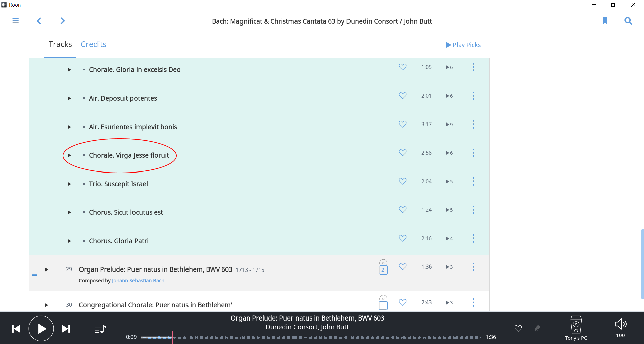Play track Trio. Suscepit Israel
644x344 pixels.
69,184
